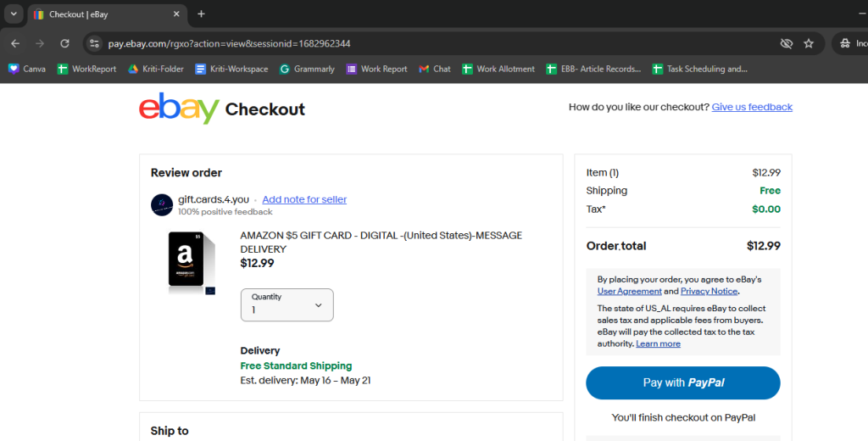868x441 pixels.
Task: Open the User Agreement link
Action: click(x=630, y=292)
